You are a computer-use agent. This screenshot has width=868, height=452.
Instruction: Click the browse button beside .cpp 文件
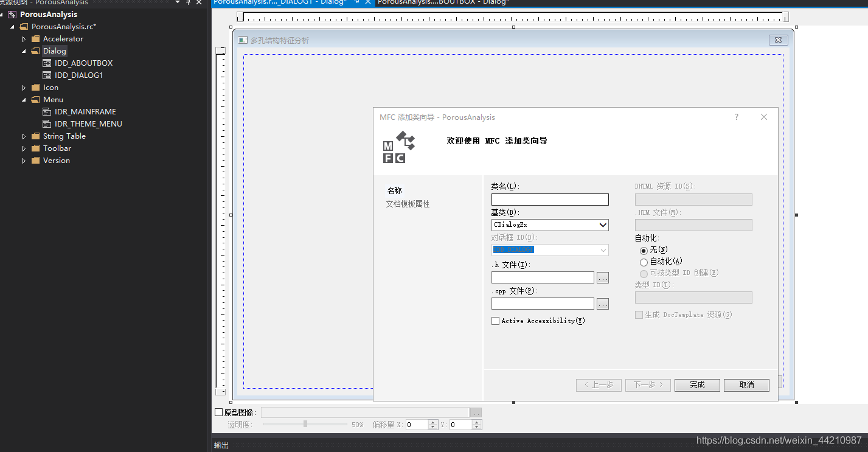click(603, 304)
